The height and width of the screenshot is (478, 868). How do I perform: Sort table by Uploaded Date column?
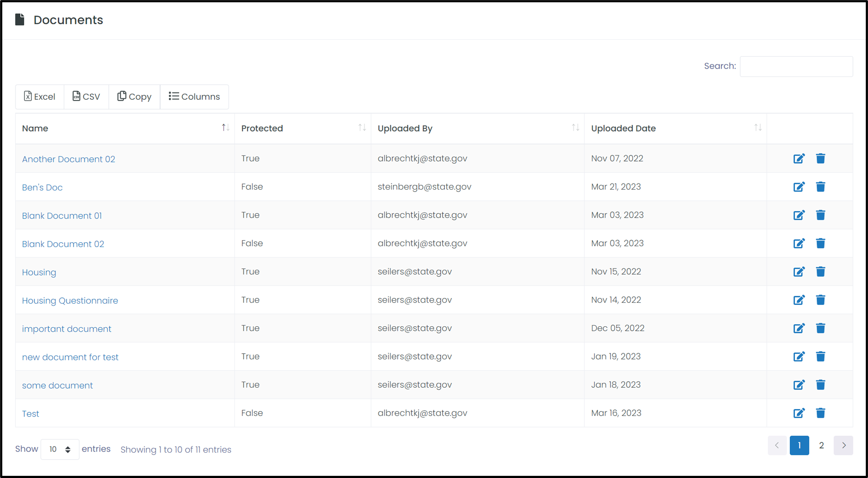click(675, 128)
